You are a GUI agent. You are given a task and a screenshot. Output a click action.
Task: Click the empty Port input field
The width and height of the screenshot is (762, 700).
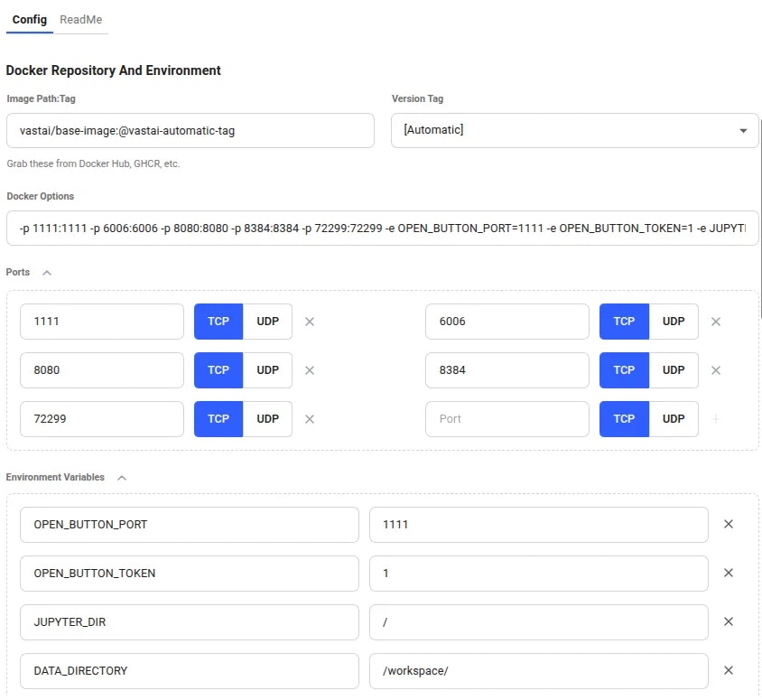pos(507,419)
